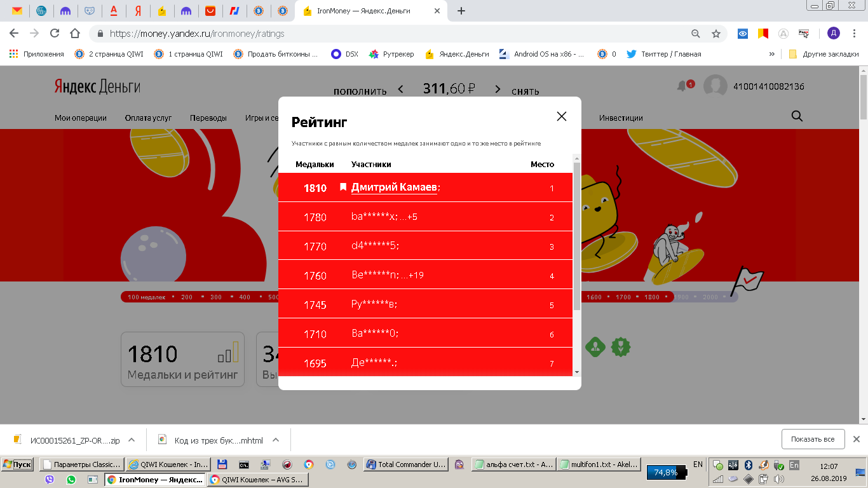The height and width of the screenshot is (488, 868).
Task: Expand the hidden bookmarks chevron
Action: click(772, 54)
